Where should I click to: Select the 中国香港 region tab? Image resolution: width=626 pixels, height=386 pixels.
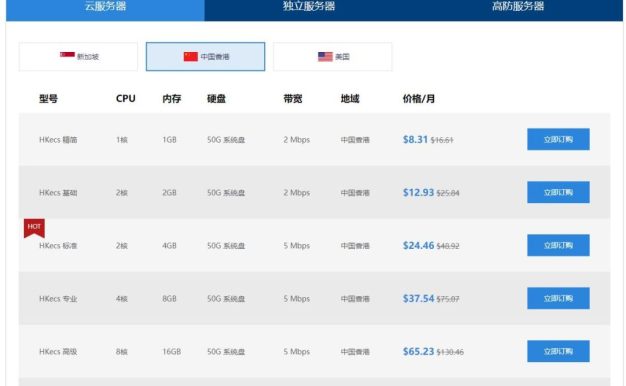pyautogui.click(x=205, y=57)
